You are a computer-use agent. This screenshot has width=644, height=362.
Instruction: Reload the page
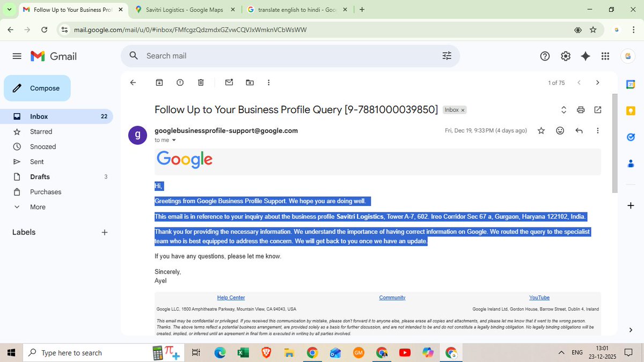click(x=44, y=30)
